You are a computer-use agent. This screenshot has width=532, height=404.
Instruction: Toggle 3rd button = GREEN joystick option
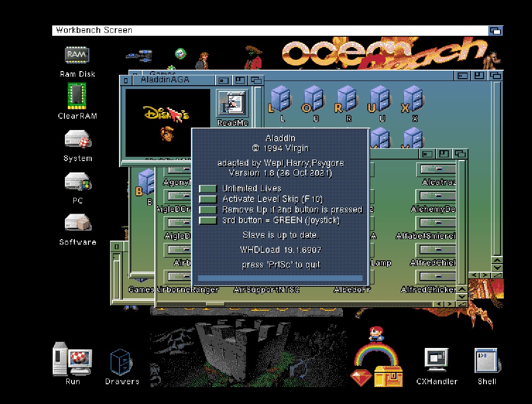point(207,220)
